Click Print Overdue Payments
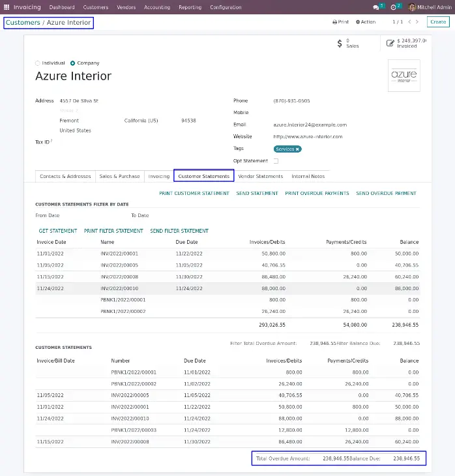Viewport: 455px width, 476px height. pyautogui.click(x=317, y=194)
